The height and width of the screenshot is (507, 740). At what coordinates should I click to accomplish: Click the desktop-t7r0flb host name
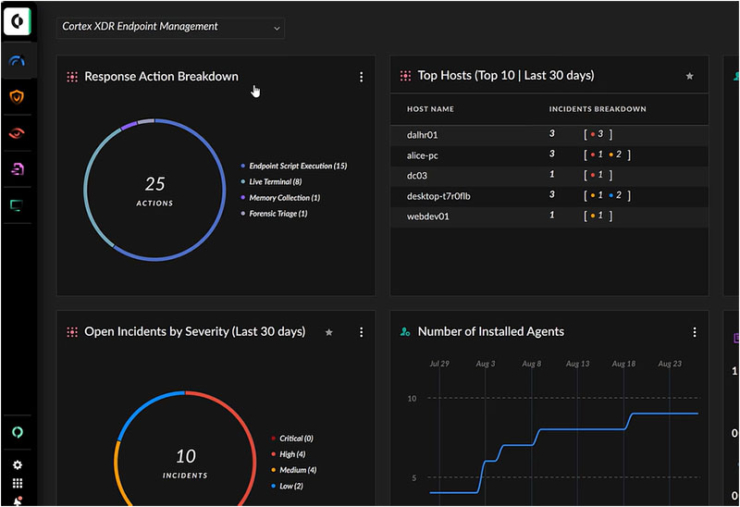(438, 196)
